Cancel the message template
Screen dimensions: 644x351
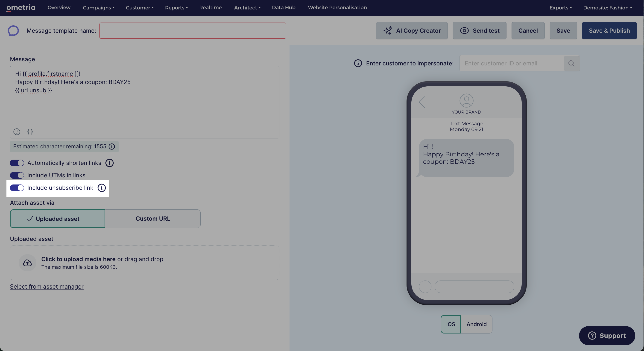pos(528,31)
